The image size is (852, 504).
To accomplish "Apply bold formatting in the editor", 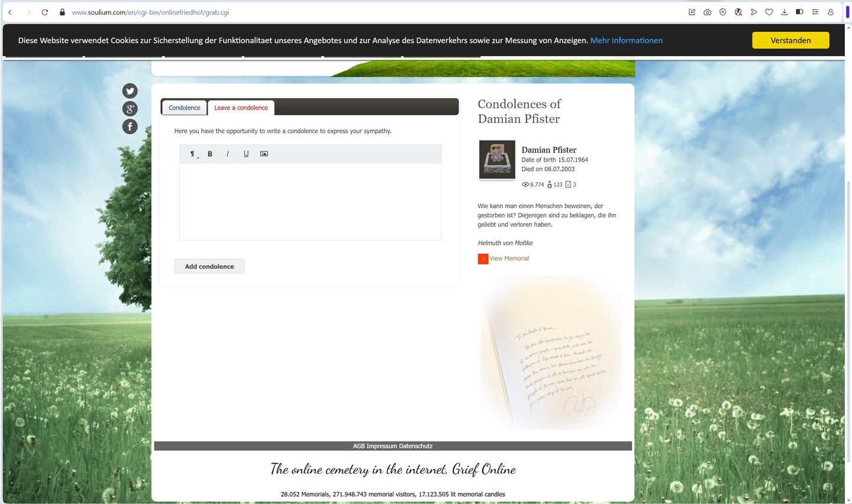I will coord(210,154).
